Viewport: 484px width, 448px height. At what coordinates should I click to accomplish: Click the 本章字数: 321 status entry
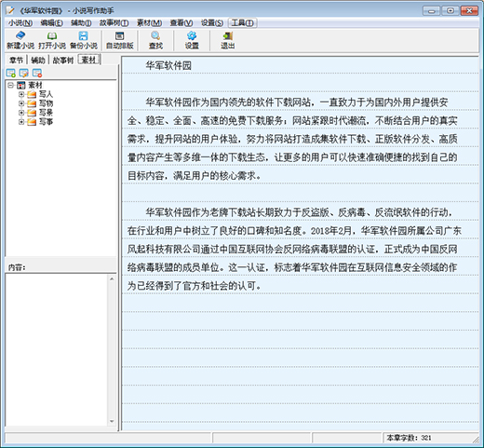pos(409,438)
